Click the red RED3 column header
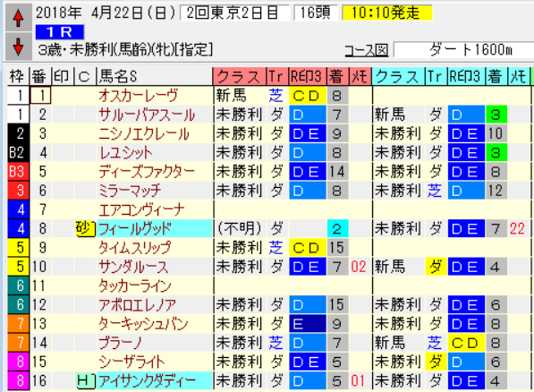This screenshot has height=392, width=534. point(308,76)
